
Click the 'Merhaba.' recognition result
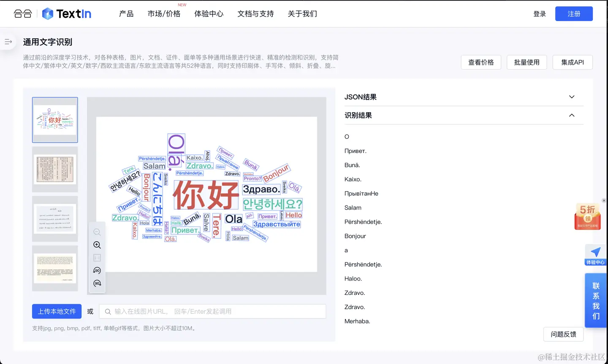pos(357,321)
